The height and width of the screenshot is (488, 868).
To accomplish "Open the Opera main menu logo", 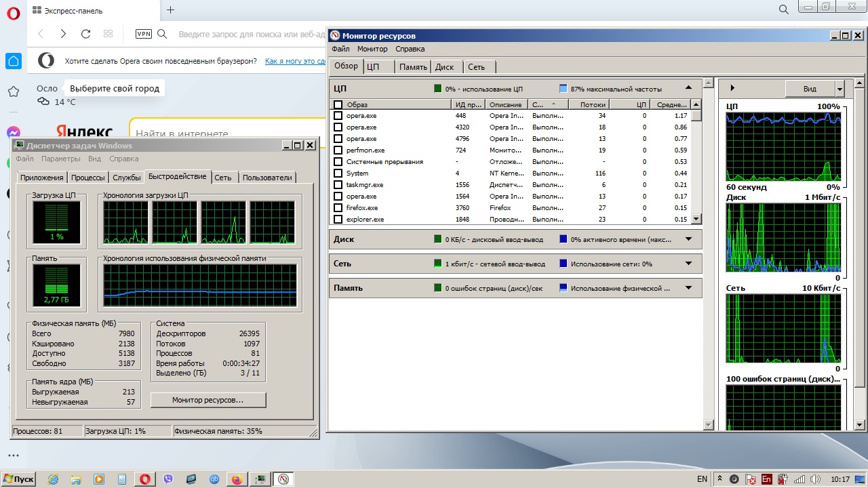I will [14, 12].
